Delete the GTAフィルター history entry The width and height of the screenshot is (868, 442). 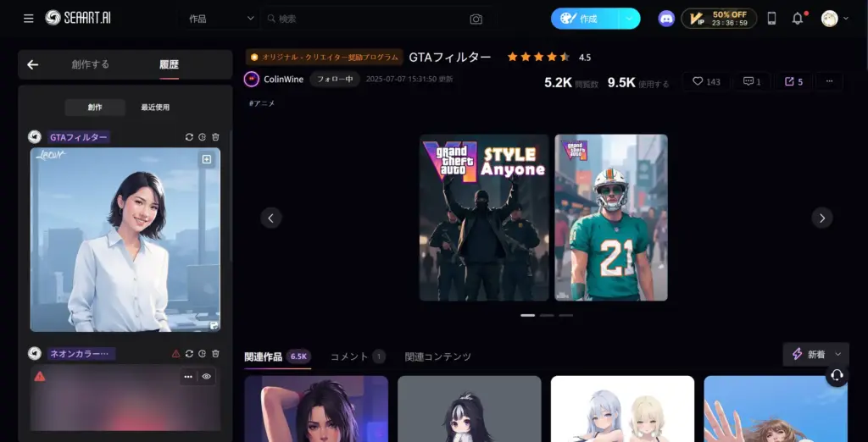pos(215,137)
